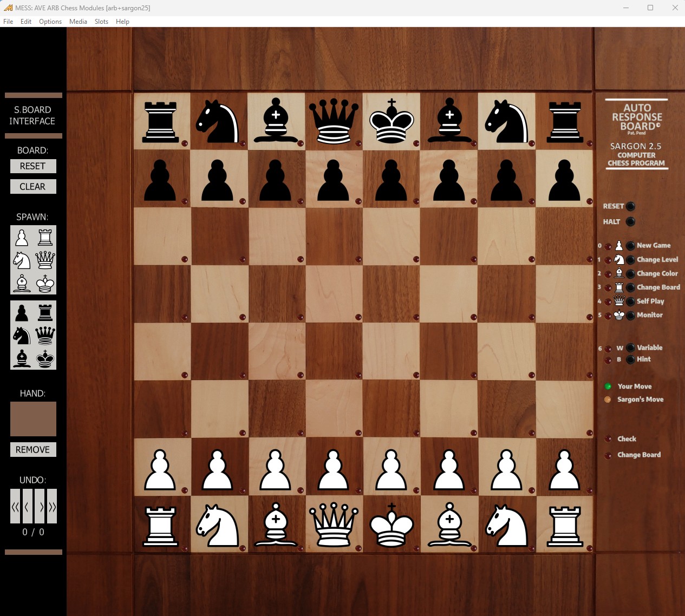Viewport: 685px width, 616px height.
Task: Spawn a black rook piece
Action: (x=45, y=313)
